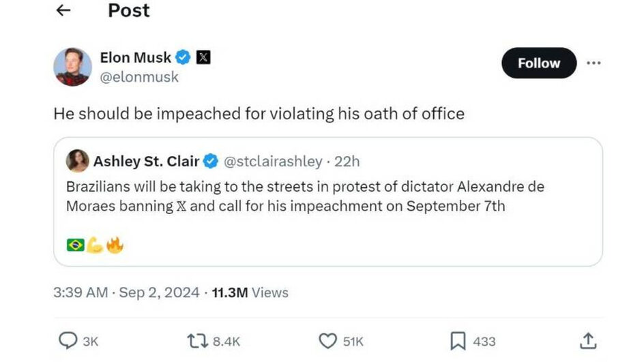Bookmark the post with the bookmark icon
The width and height of the screenshot is (644, 362).
coord(458,341)
